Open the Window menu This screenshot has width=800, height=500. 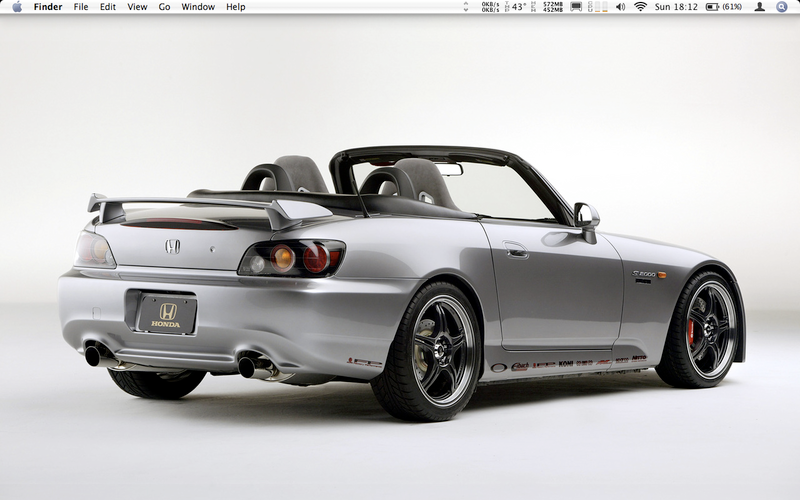coord(198,7)
